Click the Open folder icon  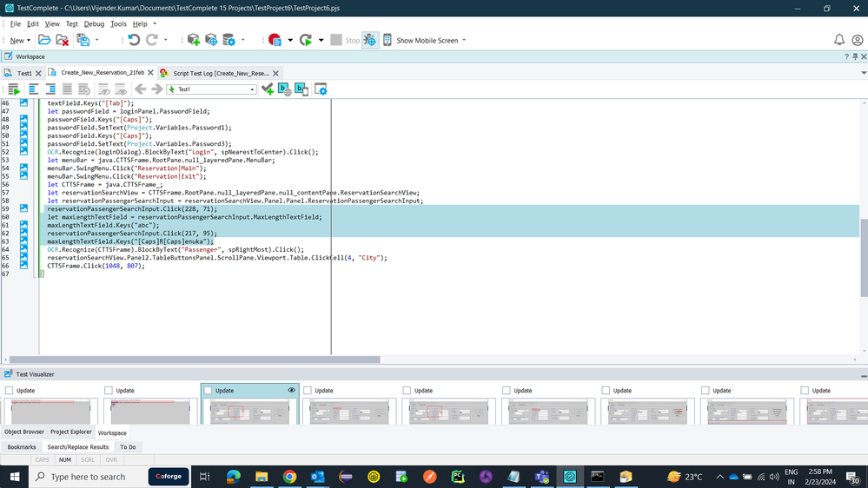click(44, 40)
